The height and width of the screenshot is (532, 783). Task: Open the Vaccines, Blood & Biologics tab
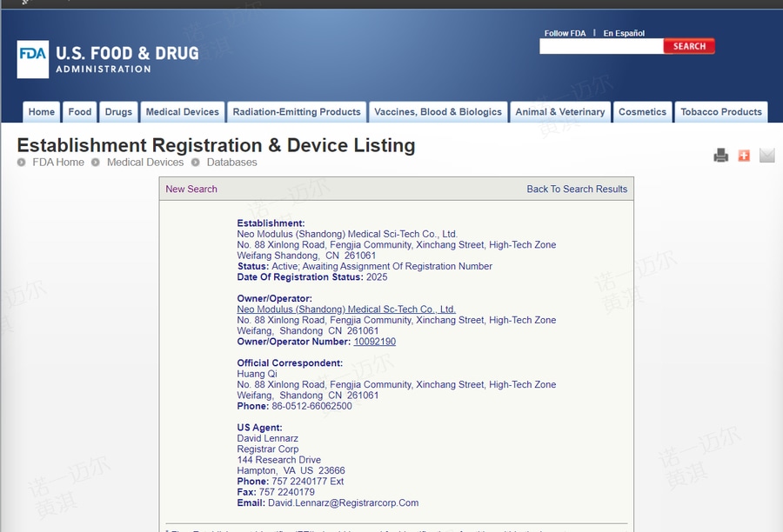(x=438, y=112)
